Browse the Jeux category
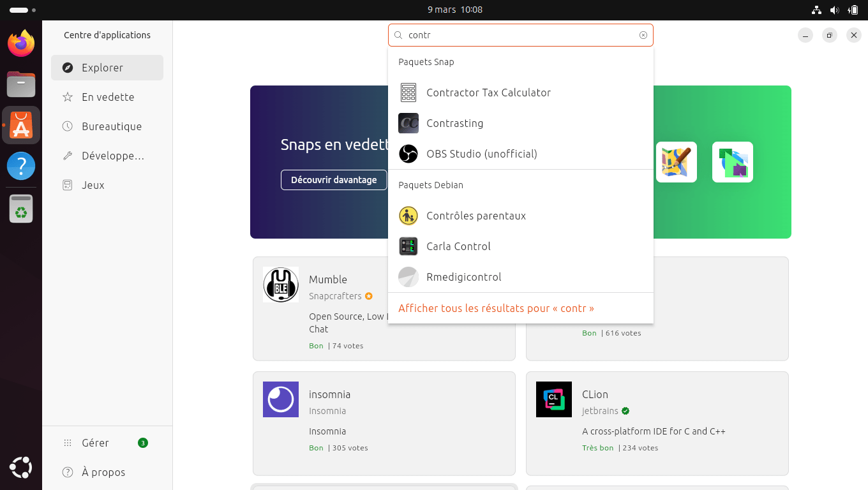The width and height of the screenshot is (868, 490). tap(107, 185)
